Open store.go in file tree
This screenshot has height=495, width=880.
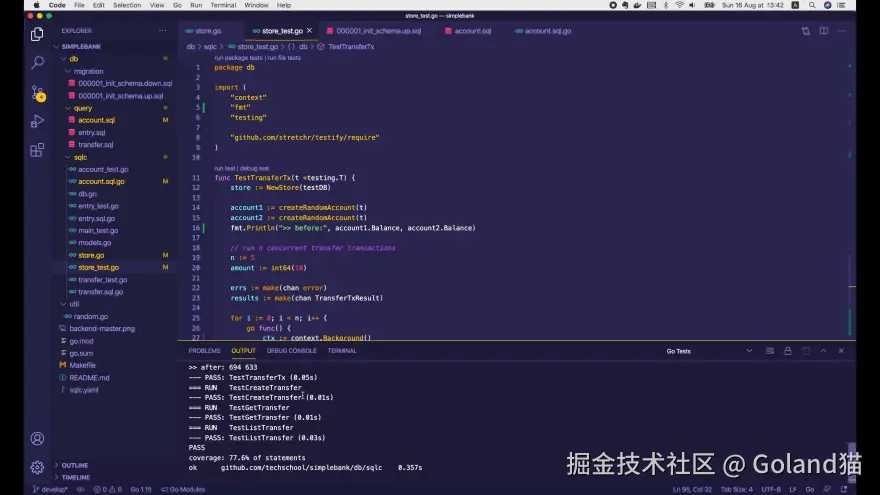(91, 255)
